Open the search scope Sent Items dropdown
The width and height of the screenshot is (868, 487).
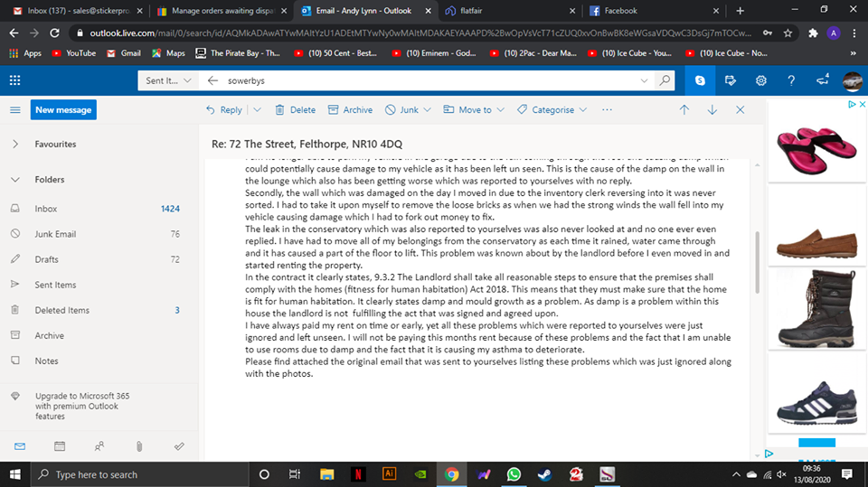point(168,80)
